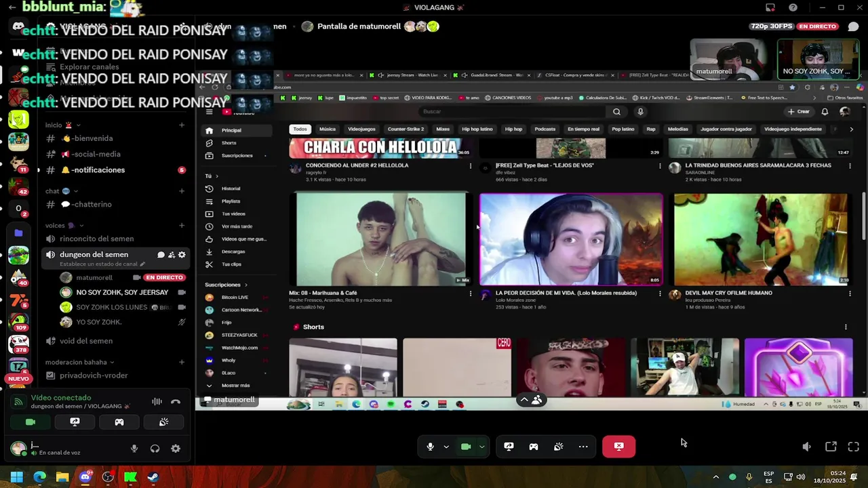Click Devil May Cry thumbnail in shared screen
This screenshot has height=488, width=868.
click(761, 239)
